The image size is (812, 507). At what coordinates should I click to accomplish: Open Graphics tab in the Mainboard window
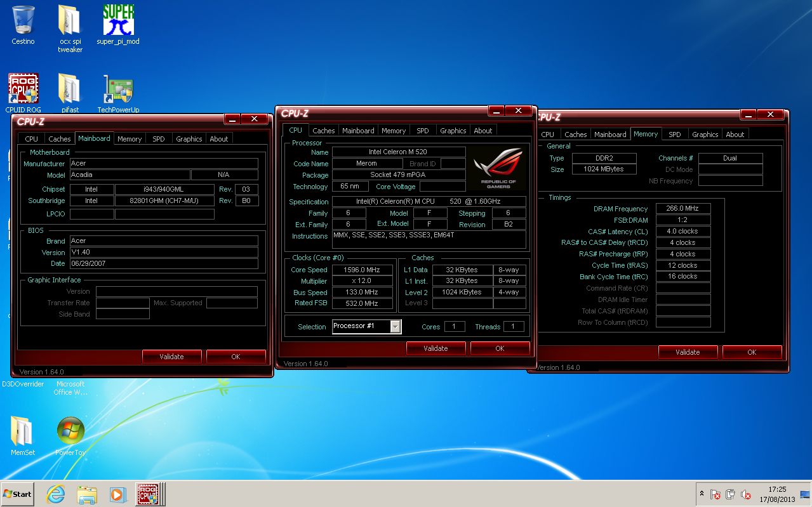point(189,139)
